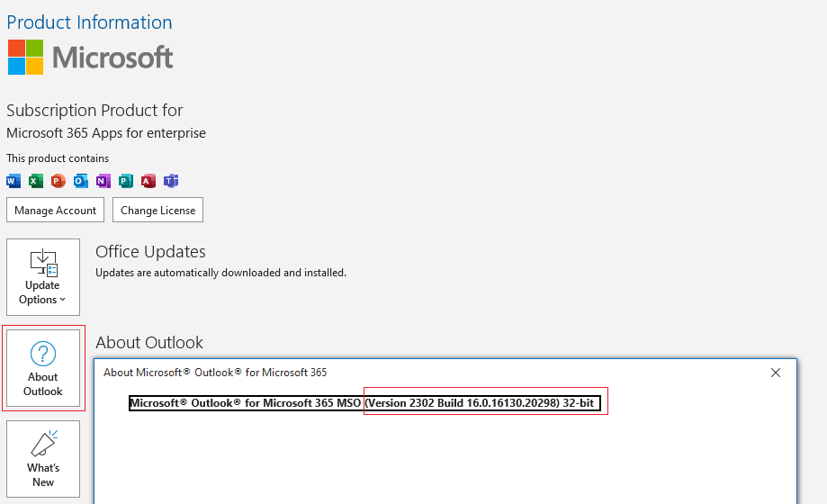Click the Microsoft 365 Apps for enterprise text

pyautogui.click(x=106, y=133)
